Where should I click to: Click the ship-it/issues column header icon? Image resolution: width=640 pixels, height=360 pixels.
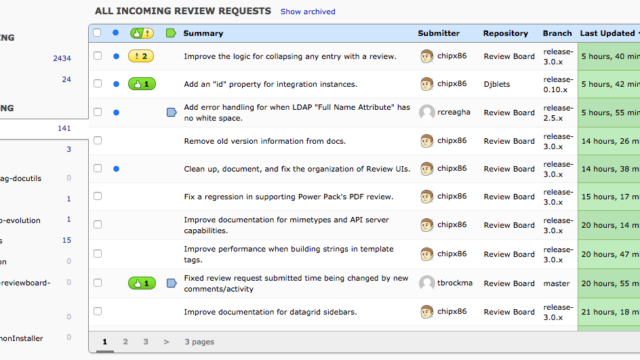click(142, 33)
